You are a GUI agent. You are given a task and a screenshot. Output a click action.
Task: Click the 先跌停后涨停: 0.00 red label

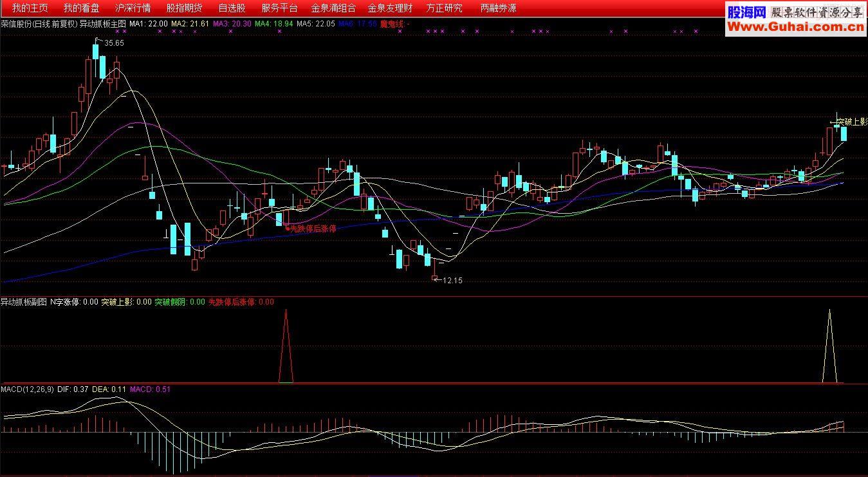click(241, 301)
